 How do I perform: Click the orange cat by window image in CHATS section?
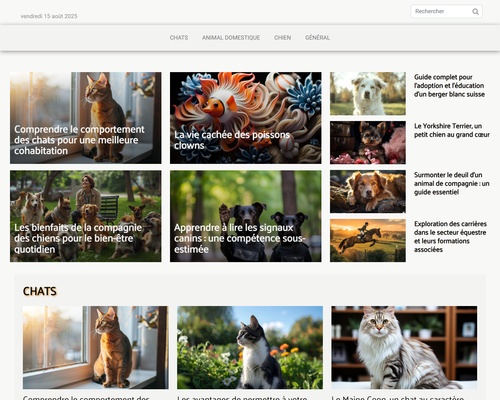(x=96, y=347)
